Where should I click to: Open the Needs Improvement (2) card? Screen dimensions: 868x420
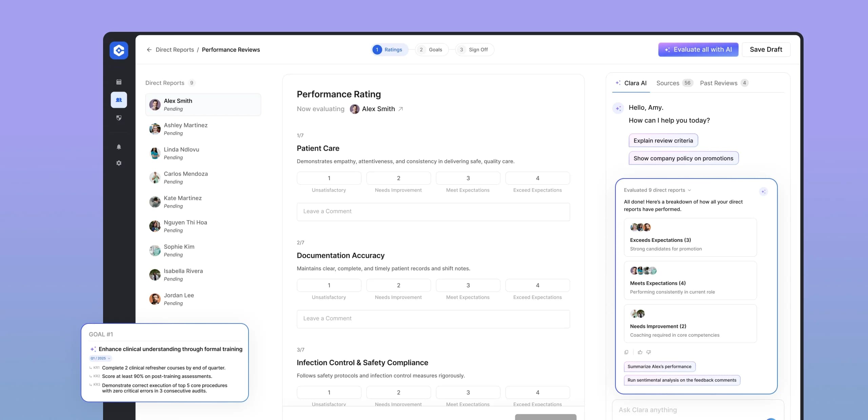[x=690, y=323]
